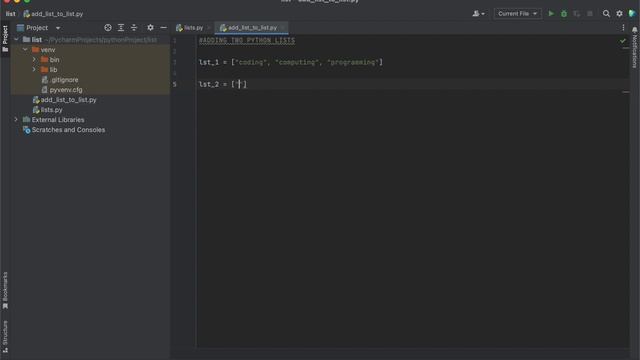Select pyvenv.cfg in the project tree
640x360 pixels.
[x=66, y=90]
